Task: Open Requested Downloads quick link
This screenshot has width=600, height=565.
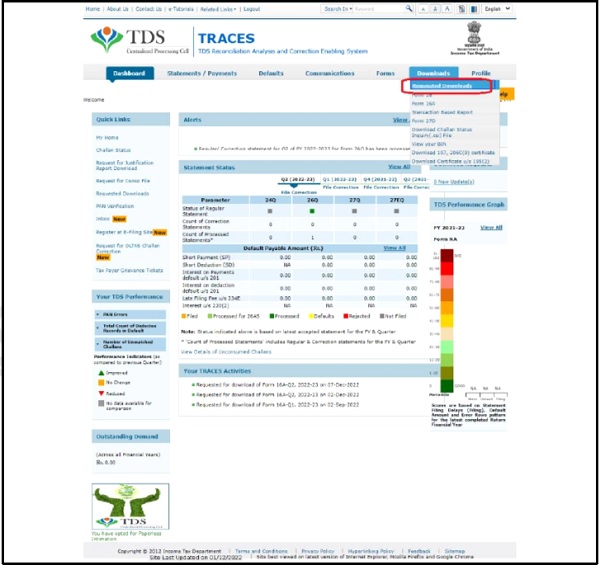Action: pyautogui.click(x=122, y=194)
